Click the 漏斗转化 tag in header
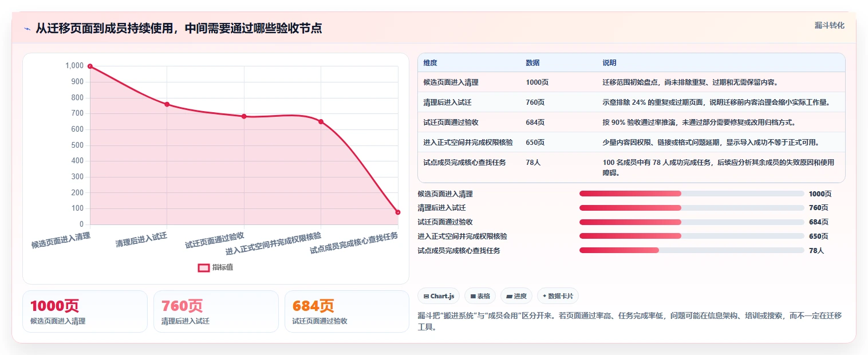This screenshot has width=868, height=355. click(x=830, y=26)
